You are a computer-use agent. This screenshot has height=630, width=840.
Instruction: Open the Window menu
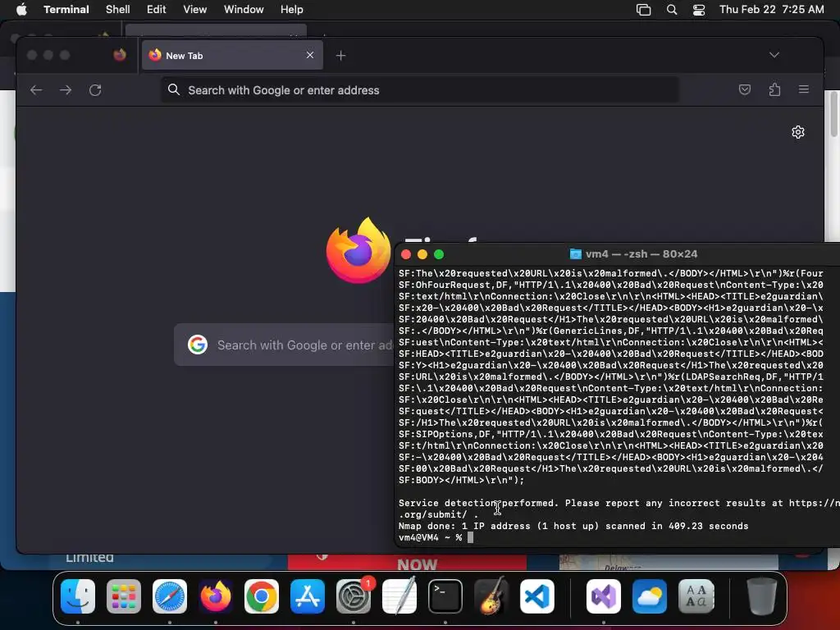coord(243,9)
